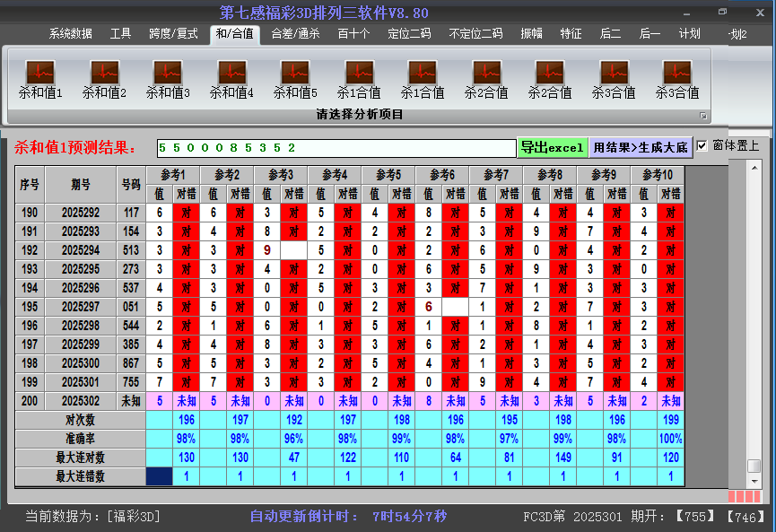Screen dimensions: 776x532
Task: Click the 导出excel button
Action: 553,146
